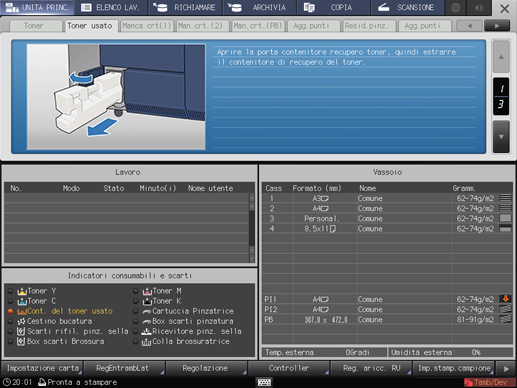Switch to the COPIA copy screen

click(333, 7)
